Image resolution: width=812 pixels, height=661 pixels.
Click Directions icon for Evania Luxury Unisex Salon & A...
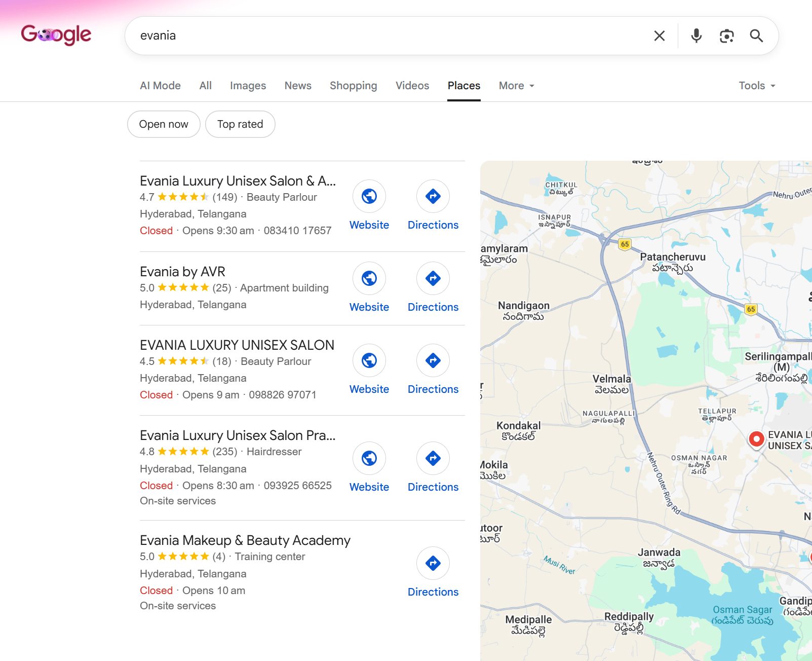pyautogui.click(x=433, y=196)
